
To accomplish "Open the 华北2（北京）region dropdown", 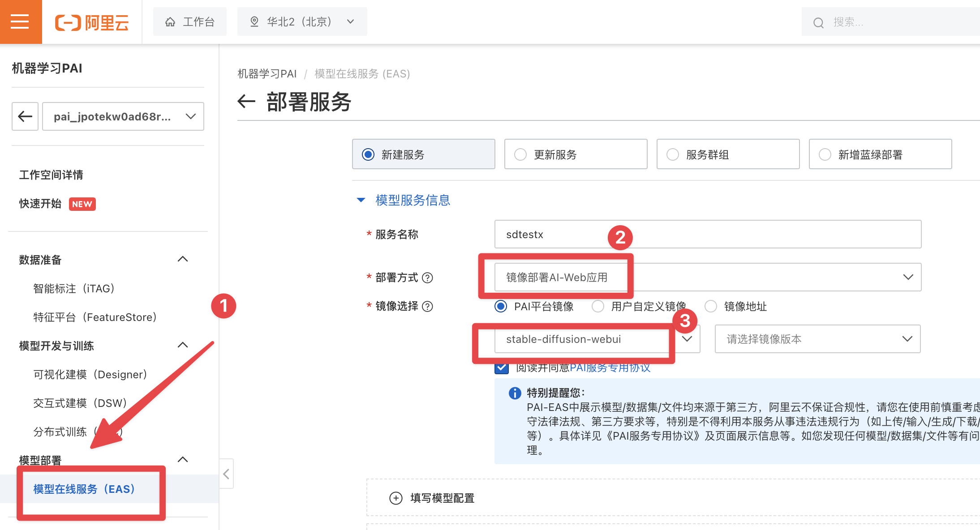I will pyautogui.click(x=302, y=21).
